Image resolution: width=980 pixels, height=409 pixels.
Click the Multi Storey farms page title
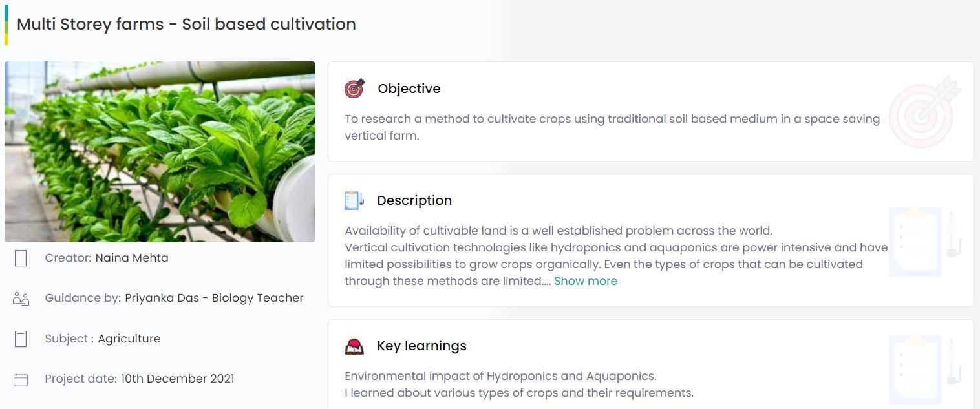(x=186, y=25)
